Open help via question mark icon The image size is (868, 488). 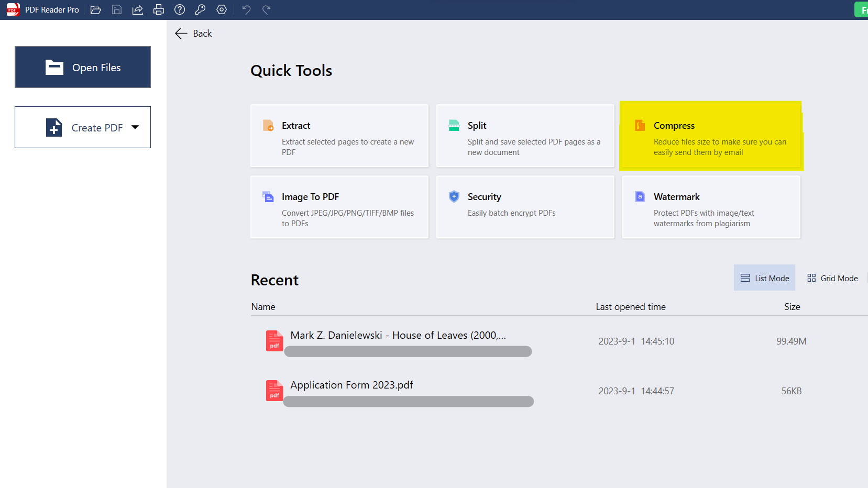click(180, 9)
